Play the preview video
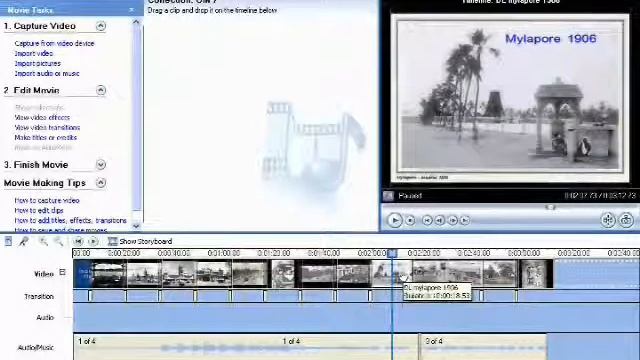 coord(394,220)
